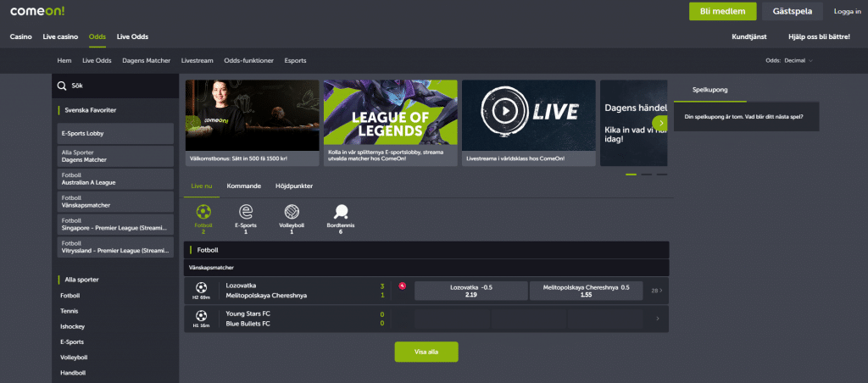Click the first carousel page indicator
This screenshot has height=383, width=868.
(x=631, y=175)
